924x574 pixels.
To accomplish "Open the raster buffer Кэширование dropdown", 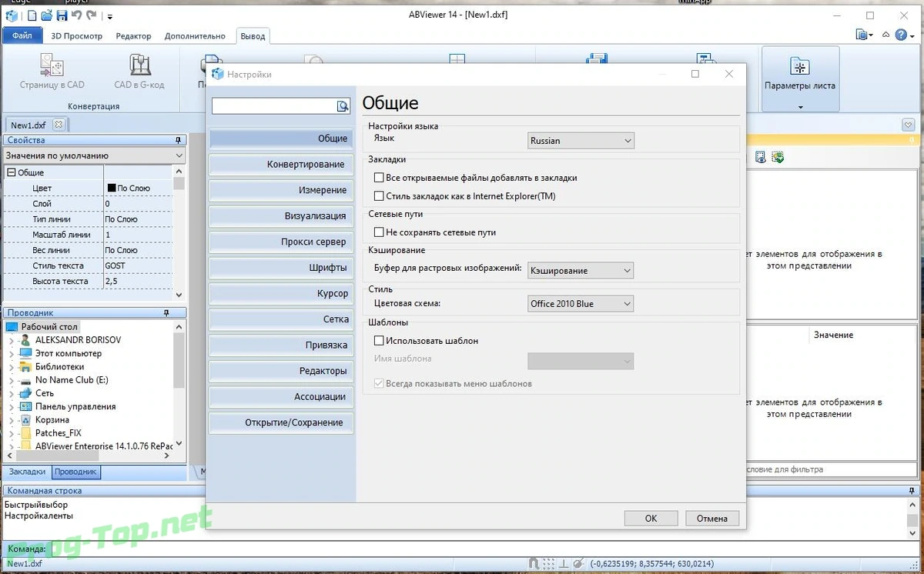I will [x=581, y=271].
